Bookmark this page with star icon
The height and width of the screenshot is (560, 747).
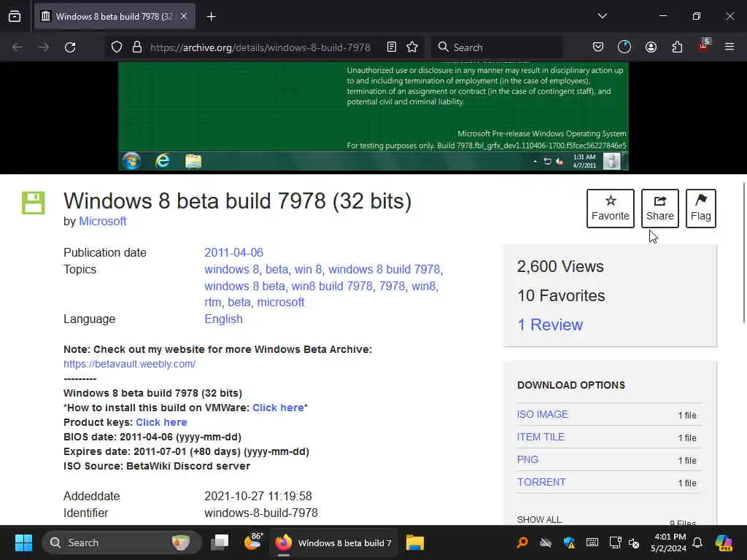pyautogui.click(x=412, y=47)
